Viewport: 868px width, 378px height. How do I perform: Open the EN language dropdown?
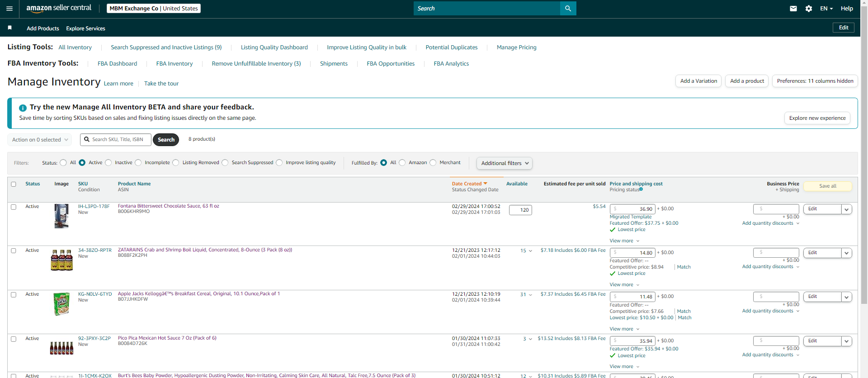(826, 9)
